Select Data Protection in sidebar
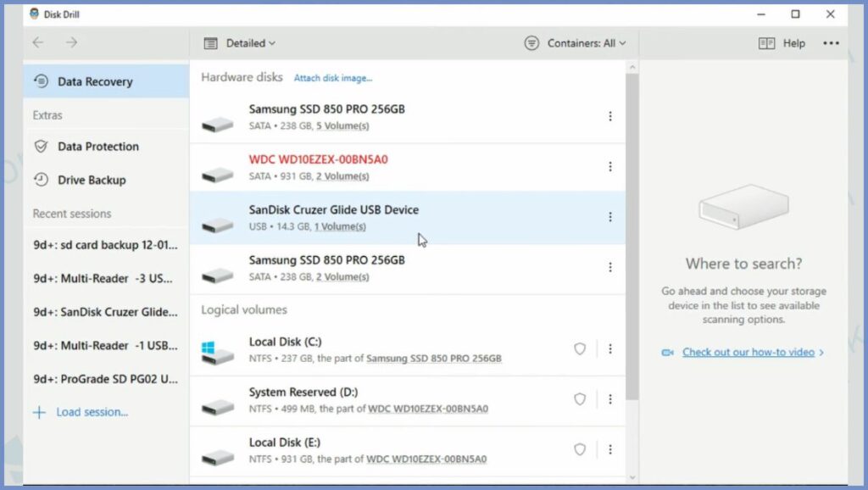This screenshot has height=490, width=868. [97, 147]
